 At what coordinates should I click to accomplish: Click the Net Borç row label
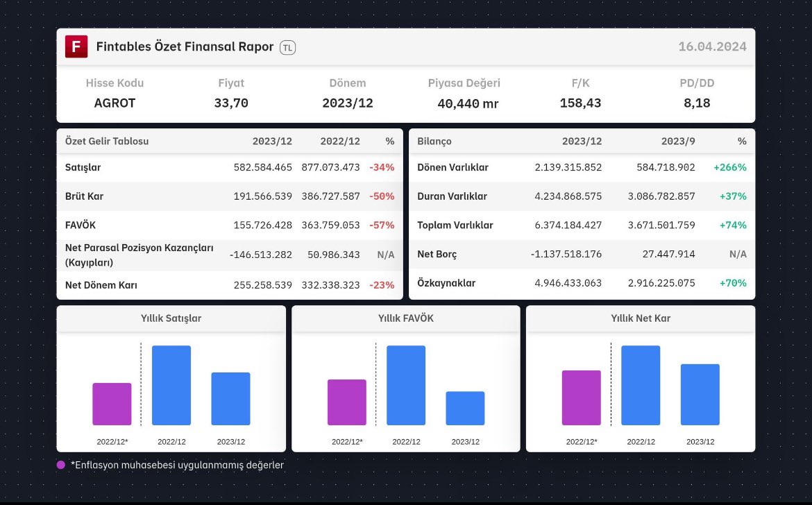(x=437, y=254)
